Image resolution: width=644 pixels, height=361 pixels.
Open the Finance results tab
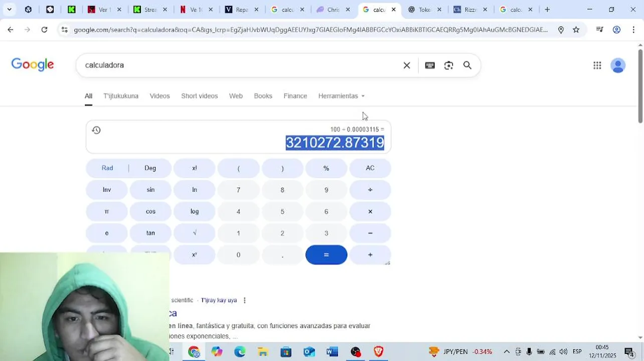point(295,96)
